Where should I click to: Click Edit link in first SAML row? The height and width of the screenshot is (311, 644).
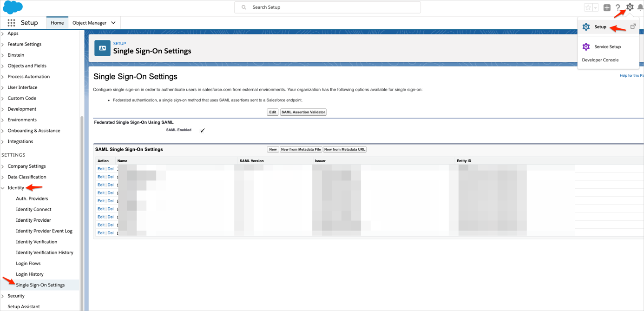(x=101, y=169)
